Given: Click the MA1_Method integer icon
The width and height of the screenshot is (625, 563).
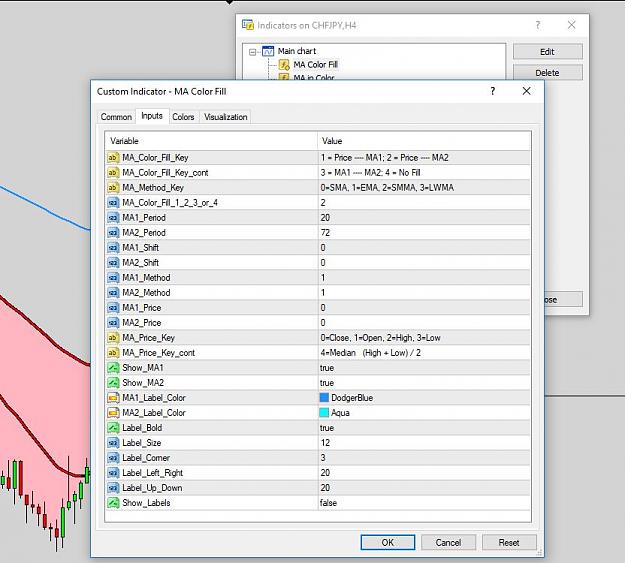Looking at the screenshot, I should point(113,278).
